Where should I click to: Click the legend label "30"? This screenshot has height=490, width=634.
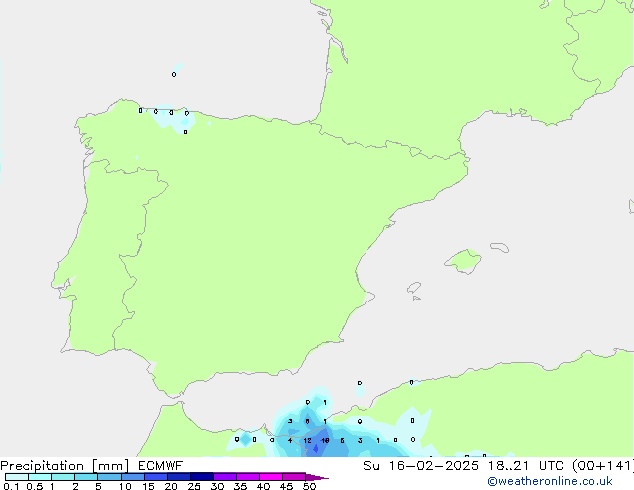click(x=217, y=486)
